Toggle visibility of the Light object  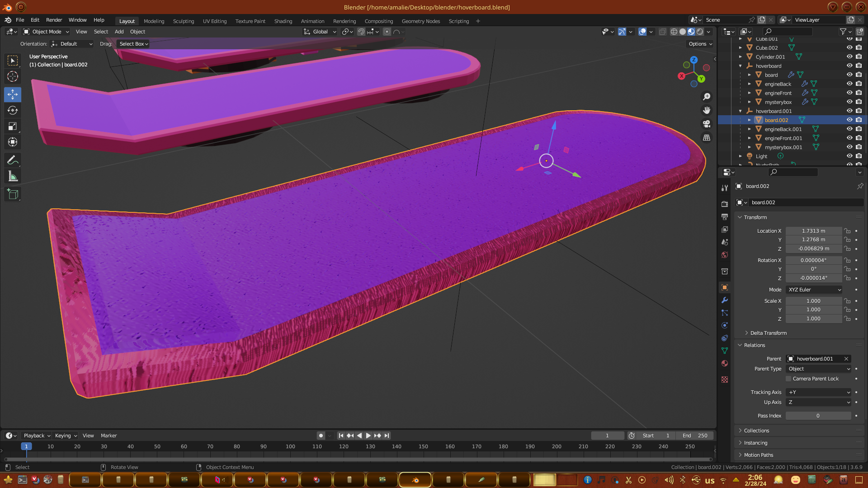click(x=849, y=156)
